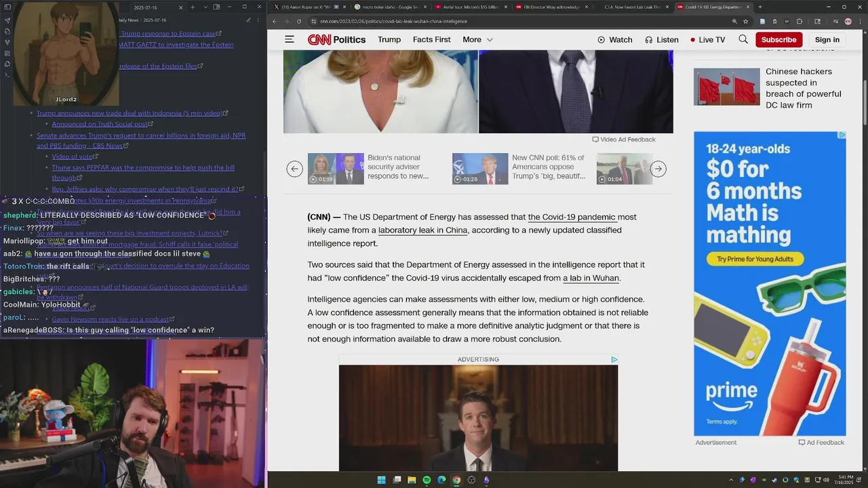Select the 2025-07-16 note tab
Viewport: 868px width, 488px height.
157,7
